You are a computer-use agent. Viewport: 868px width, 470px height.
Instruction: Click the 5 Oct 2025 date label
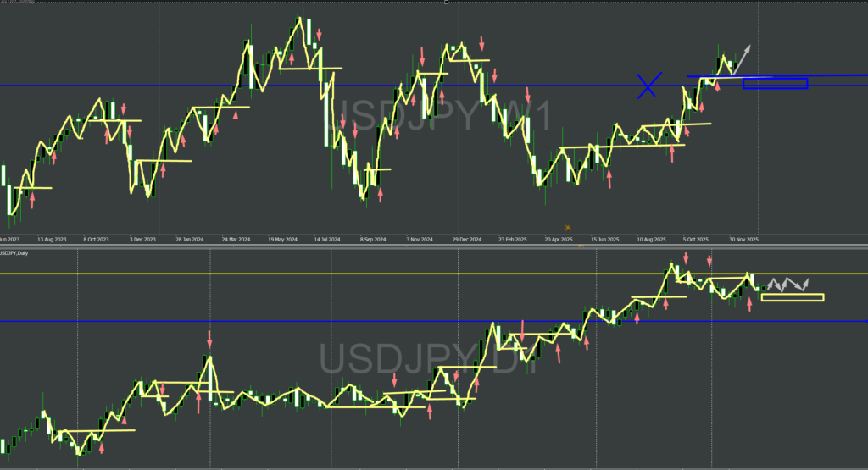pos(697,240)
